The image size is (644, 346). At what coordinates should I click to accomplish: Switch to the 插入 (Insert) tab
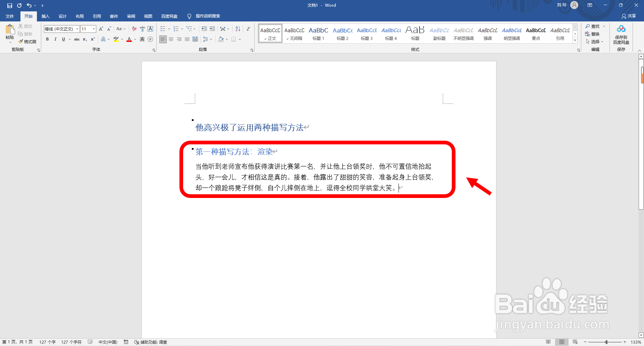(x=45, y=16)
